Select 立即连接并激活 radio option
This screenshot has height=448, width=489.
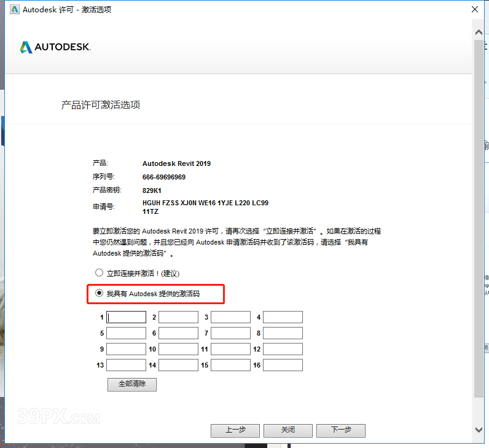click(x=99, y=273)
